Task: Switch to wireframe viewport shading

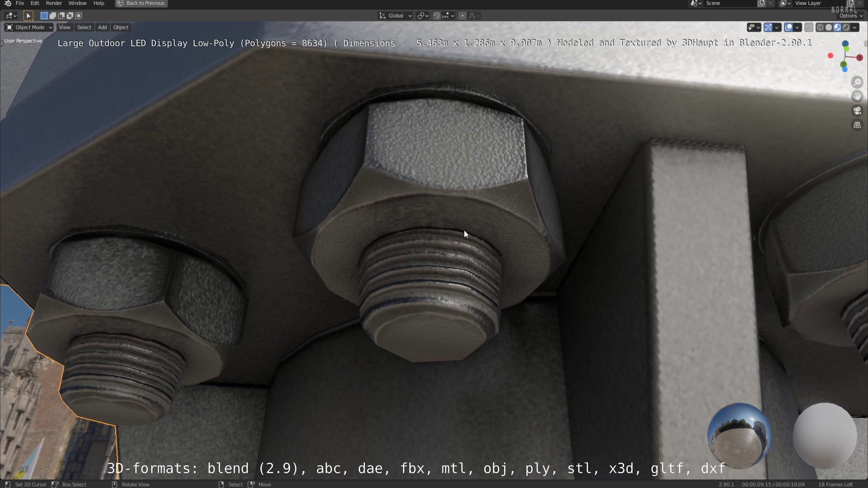Action: click(x=820, y=27)
